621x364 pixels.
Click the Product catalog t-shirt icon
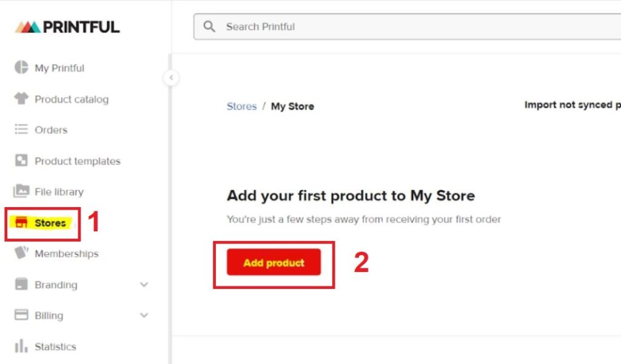click(x=21, y=99)
